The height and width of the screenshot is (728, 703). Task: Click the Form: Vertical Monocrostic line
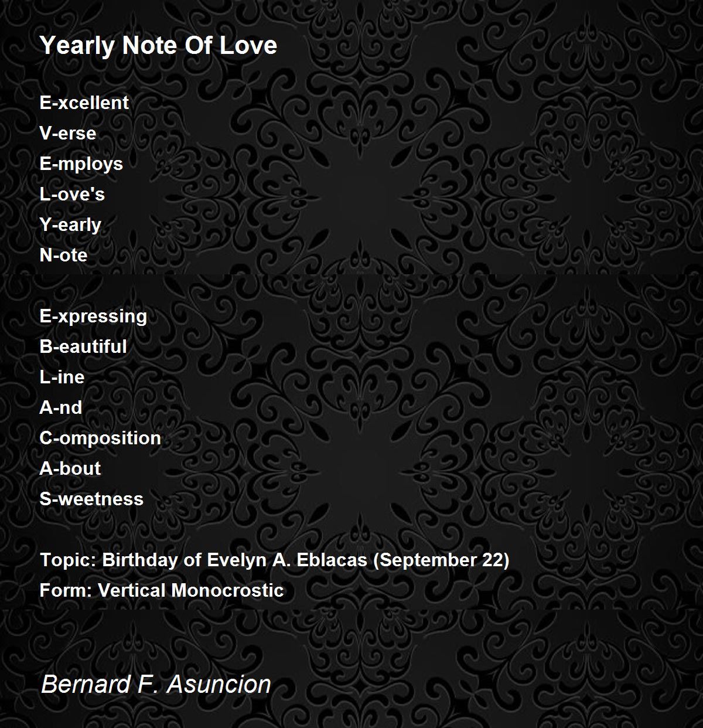(x=162, y=590)
